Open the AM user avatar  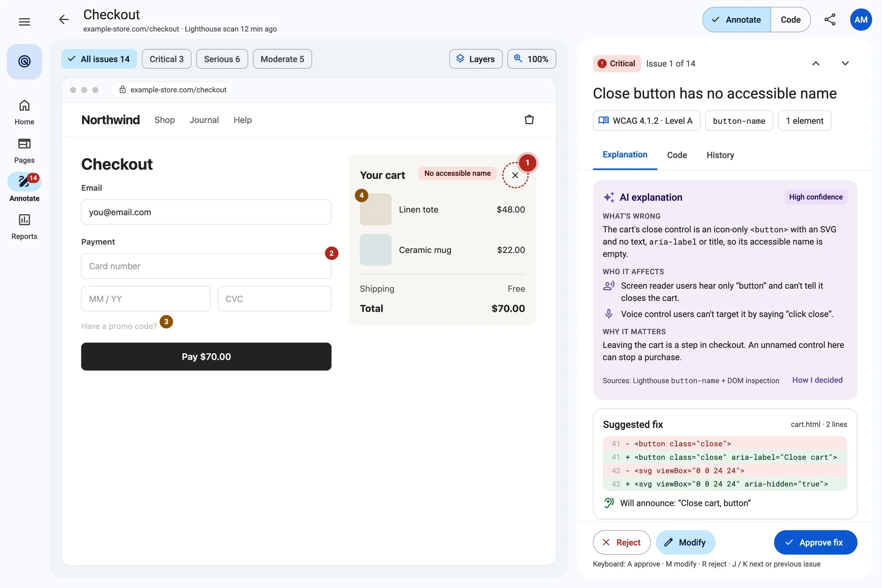(860, 19)
